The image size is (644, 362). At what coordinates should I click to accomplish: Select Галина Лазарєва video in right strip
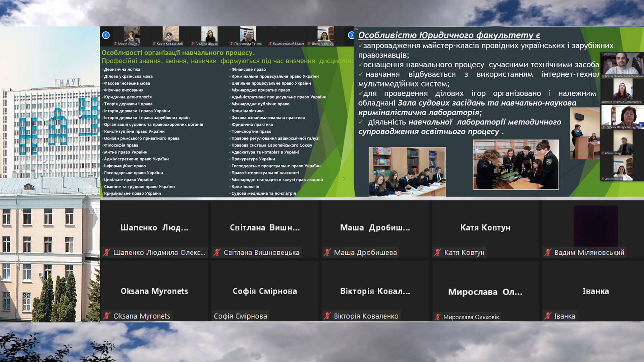pos(622,116)
